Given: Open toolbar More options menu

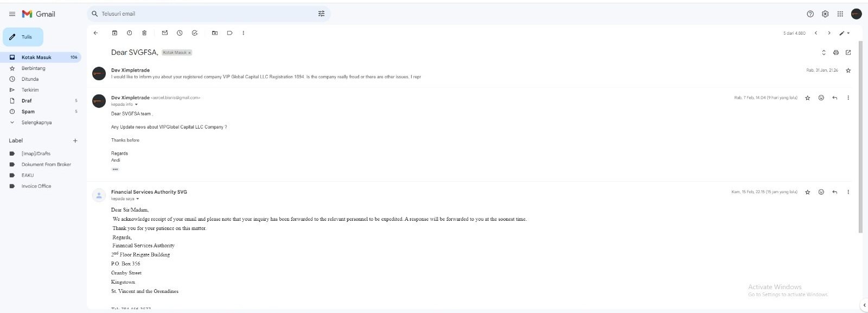Looking at the screenshot, I should point(243,33).
